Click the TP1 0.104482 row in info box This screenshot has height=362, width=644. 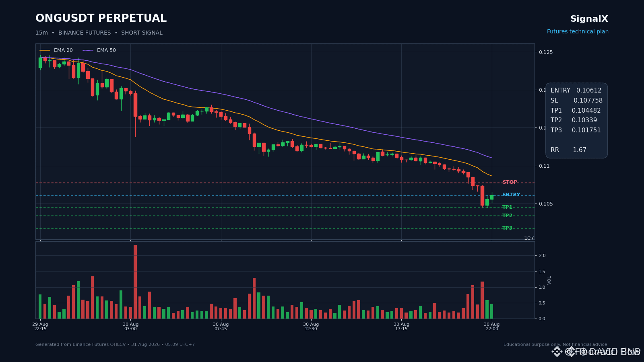(x=576, y=111)
